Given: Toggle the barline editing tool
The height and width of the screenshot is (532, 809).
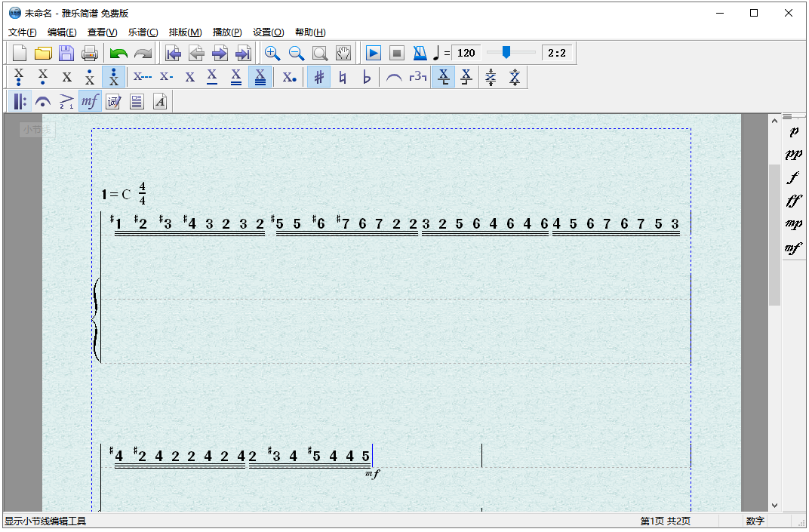Looking at the screenshot, I should [x=20, y=101].
